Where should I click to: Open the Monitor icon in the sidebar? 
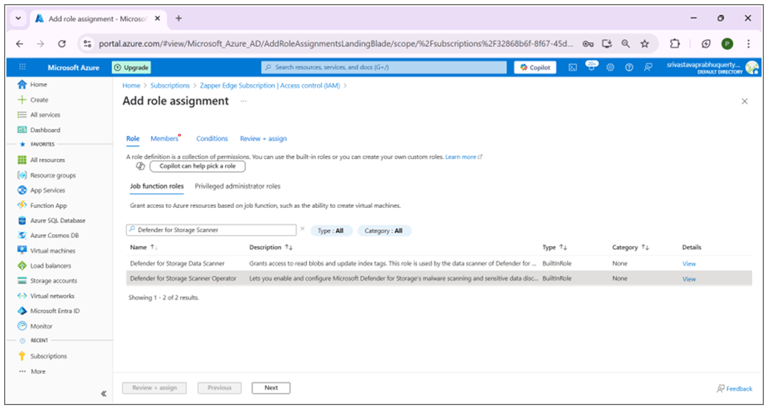point(22,326)
